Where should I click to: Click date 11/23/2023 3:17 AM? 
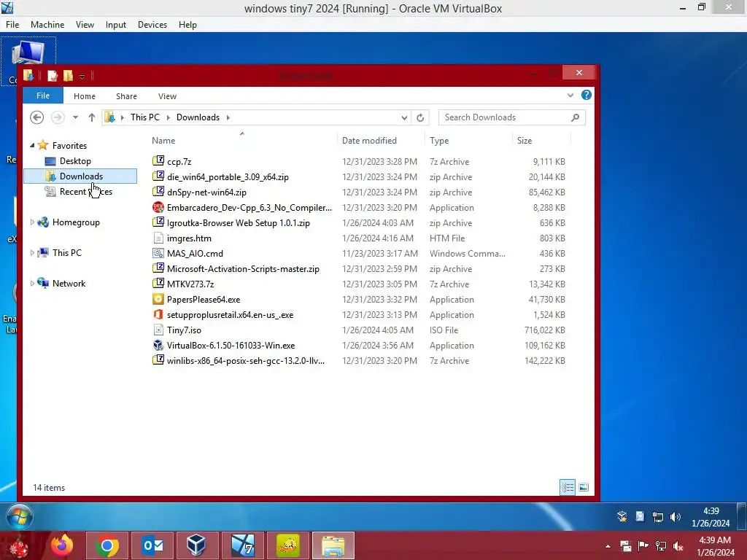[379, 253]
